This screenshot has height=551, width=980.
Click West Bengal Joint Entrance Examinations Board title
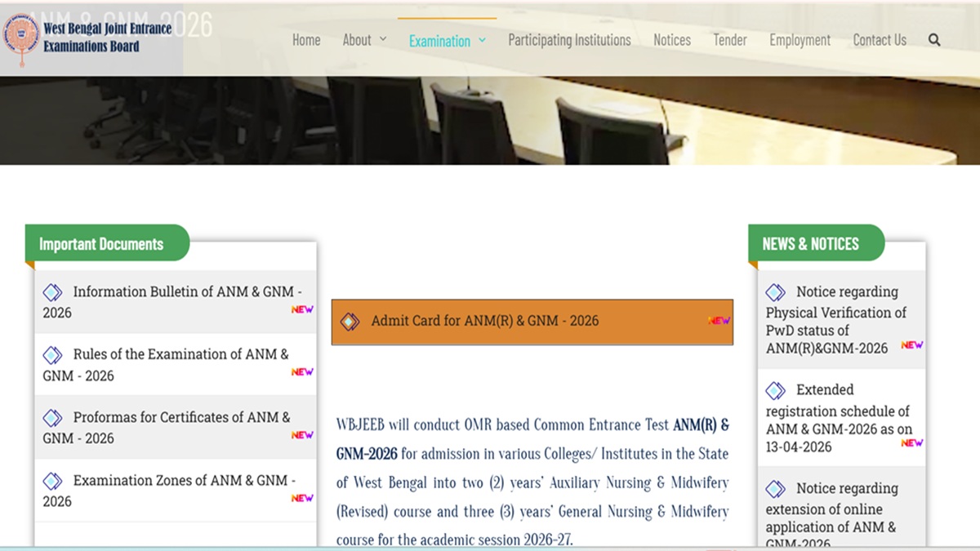pyautogui.click(x=107, y=38)
